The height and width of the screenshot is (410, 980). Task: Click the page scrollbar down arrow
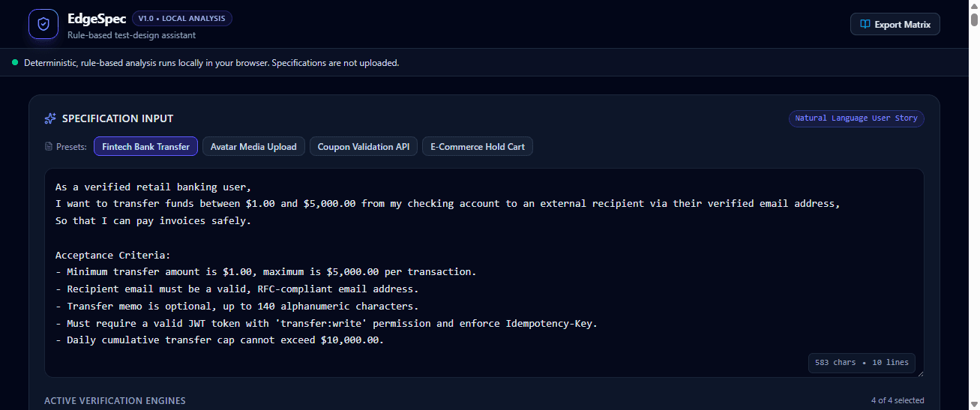click(x=973, y=404)
